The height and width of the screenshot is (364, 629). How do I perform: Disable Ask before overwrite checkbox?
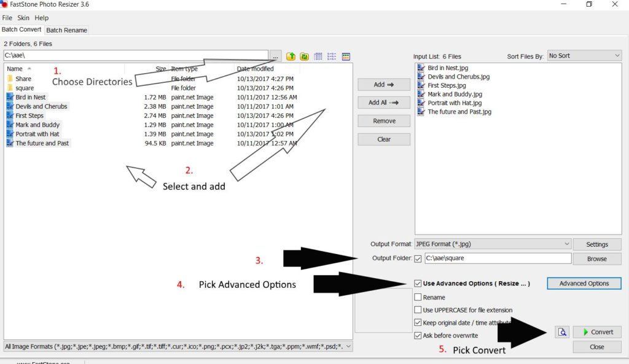click(x=418, y=336)
